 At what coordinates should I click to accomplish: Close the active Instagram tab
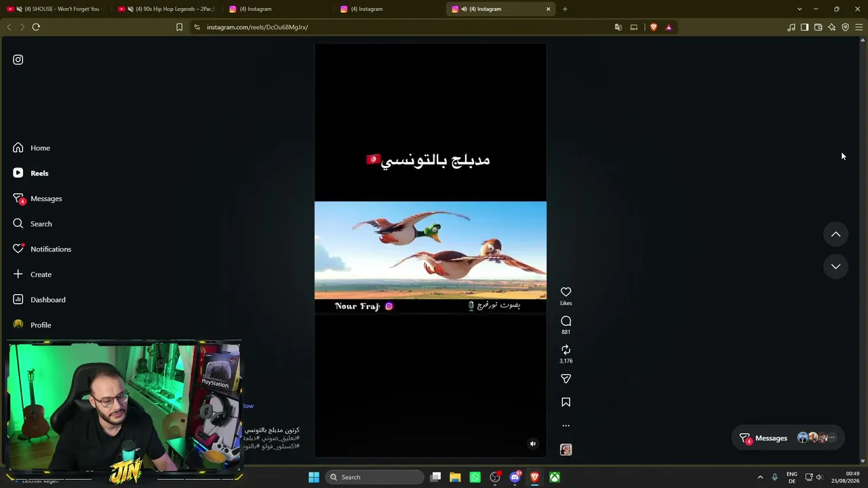click(549, 9)
